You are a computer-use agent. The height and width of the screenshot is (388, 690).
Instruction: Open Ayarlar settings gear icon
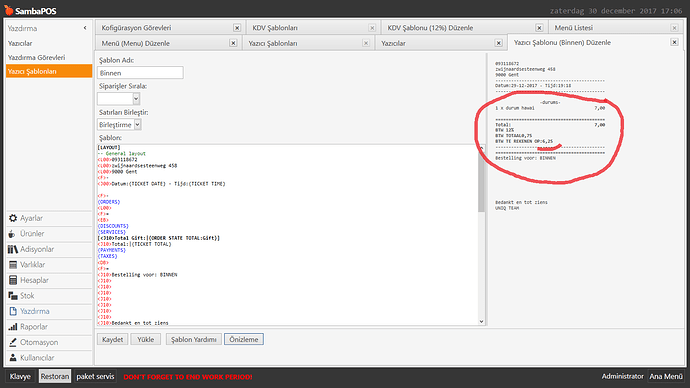pos(13,218)
